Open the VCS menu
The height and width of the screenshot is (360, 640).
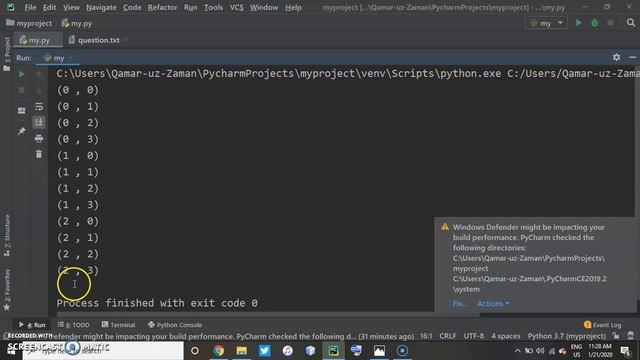coord(236,7)
